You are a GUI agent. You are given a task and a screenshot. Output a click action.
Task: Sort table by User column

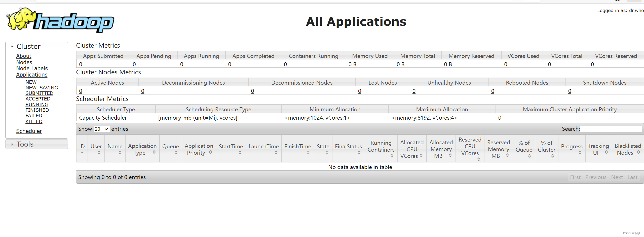tap(96, 149)
